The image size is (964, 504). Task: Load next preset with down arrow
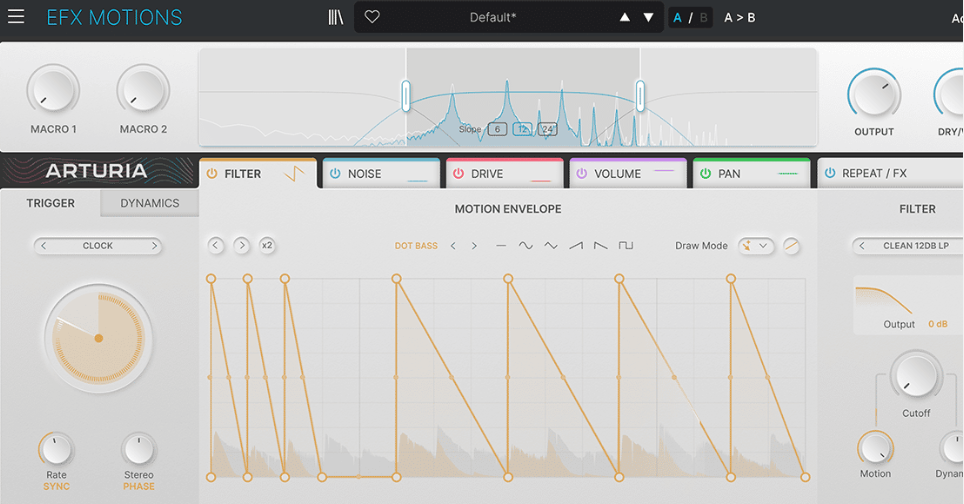649,17
